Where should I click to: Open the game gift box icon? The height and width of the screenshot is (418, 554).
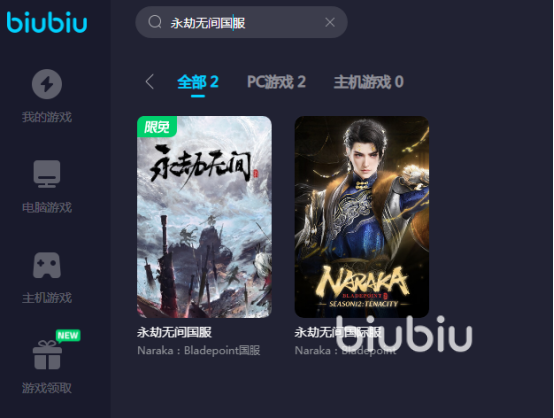click(47, 355)
